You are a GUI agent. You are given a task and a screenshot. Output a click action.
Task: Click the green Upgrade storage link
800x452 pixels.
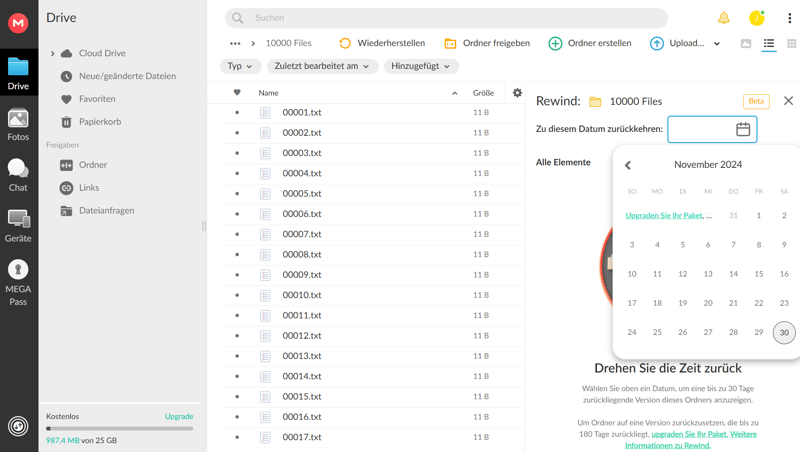[x=179, y=416]
